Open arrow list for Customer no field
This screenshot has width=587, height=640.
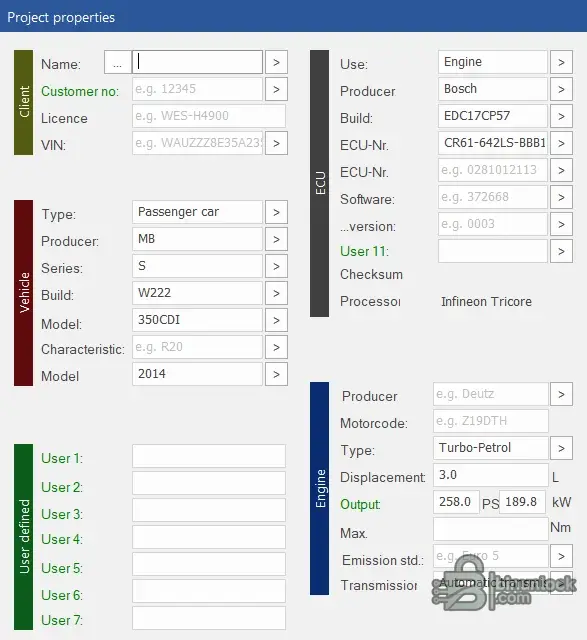click(x=276, y=89)
